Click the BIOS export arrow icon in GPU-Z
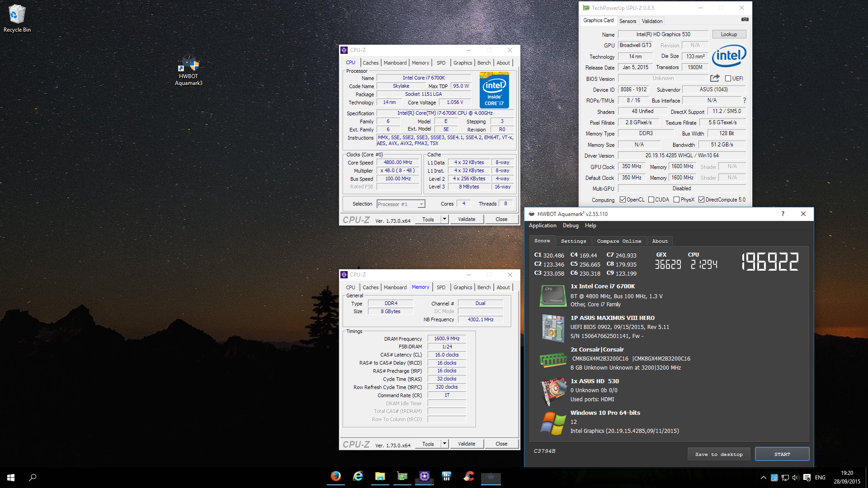The height and width of the screenshot is (488, 868). (x=715, y=78)
